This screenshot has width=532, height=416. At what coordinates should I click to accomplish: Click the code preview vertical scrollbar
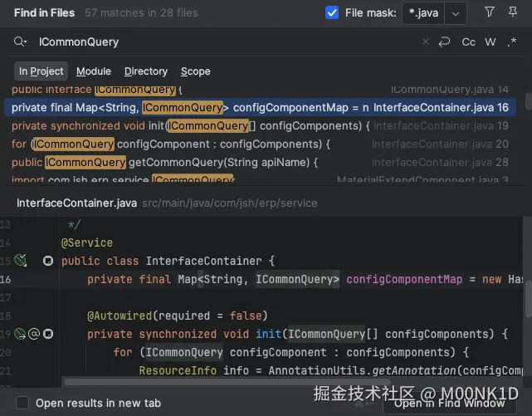529,301
